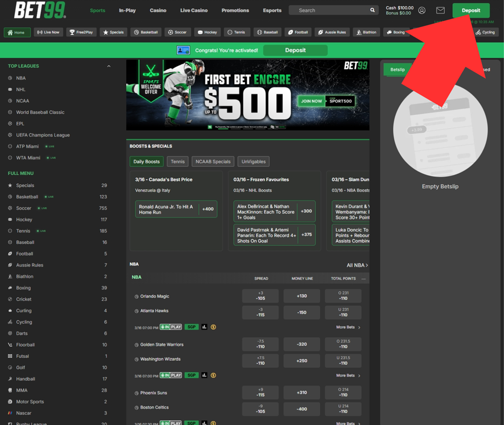504x425 pixels.
Task: Select the Tennis boosts filter
Action: pos(177,162)
